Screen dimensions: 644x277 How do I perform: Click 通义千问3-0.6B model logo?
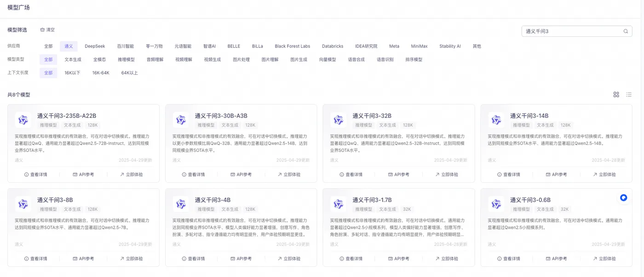click(x=496, y=204)
